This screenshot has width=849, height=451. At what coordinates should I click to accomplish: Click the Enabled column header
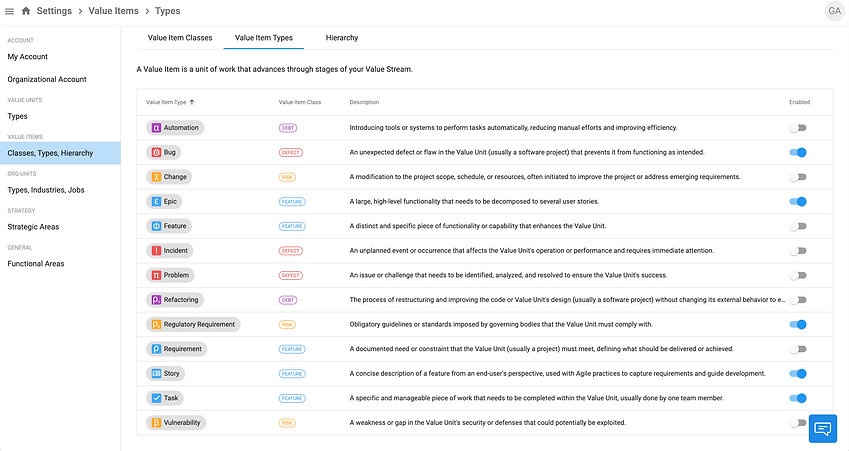click(x=799, y=102)
